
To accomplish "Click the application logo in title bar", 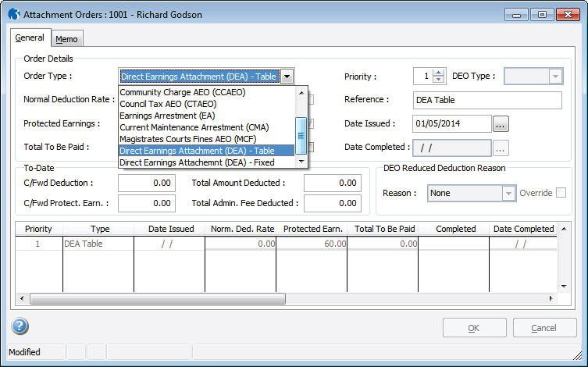I will point(14,14).
